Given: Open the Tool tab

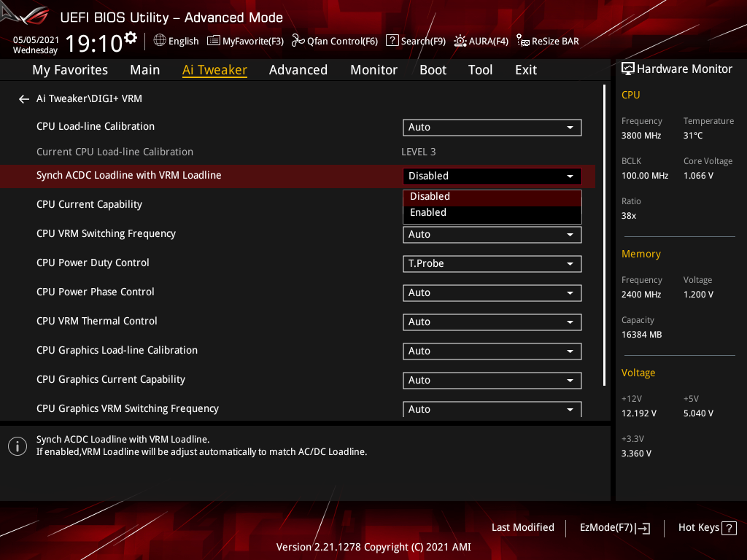Looking at the screenshot, I should coord(480,70).
